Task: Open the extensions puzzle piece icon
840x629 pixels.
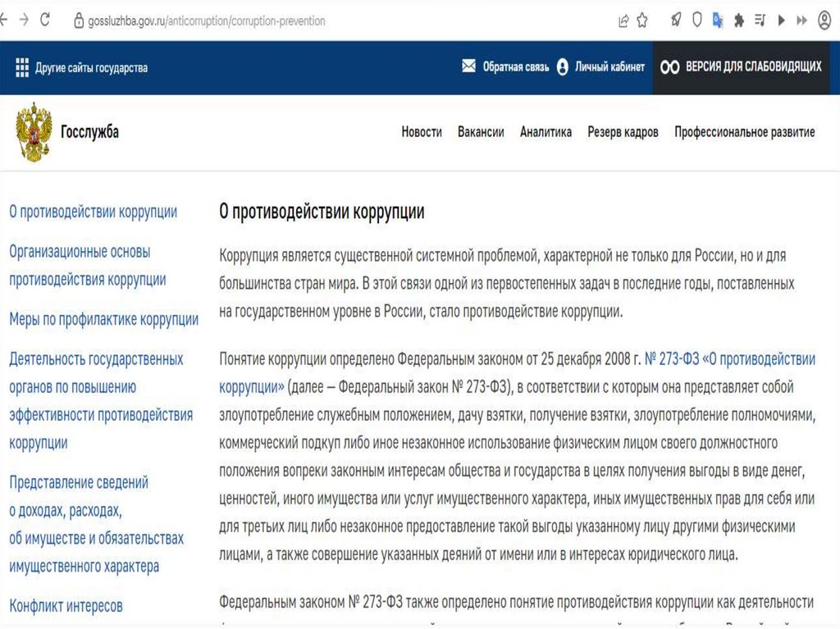Action: tap(739, 21)
